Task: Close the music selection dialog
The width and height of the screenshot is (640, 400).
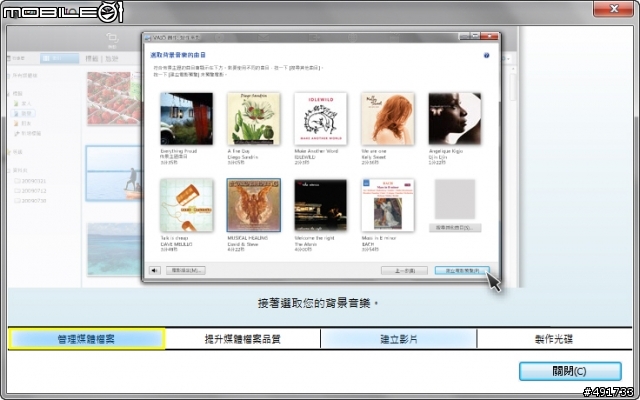Action: [x=489, y=36]
